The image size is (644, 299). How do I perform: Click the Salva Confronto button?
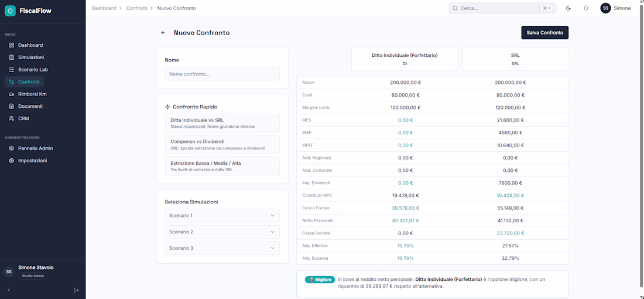(544, 33)
